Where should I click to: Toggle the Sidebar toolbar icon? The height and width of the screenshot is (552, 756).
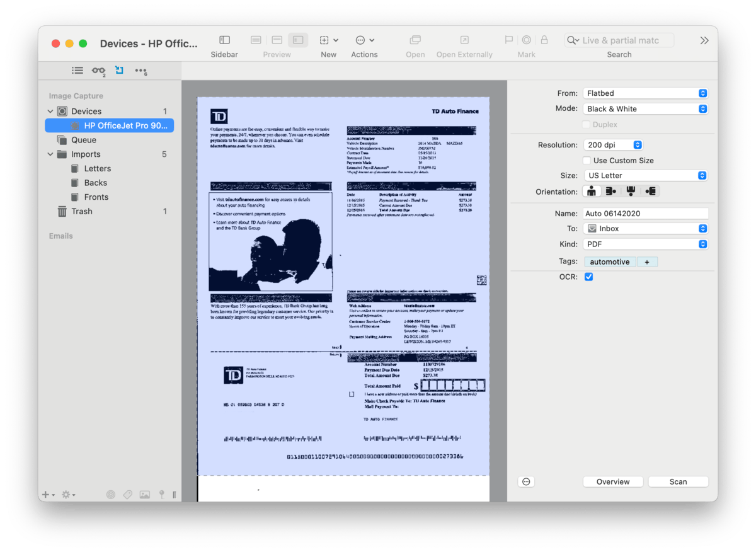coord(224,40)
